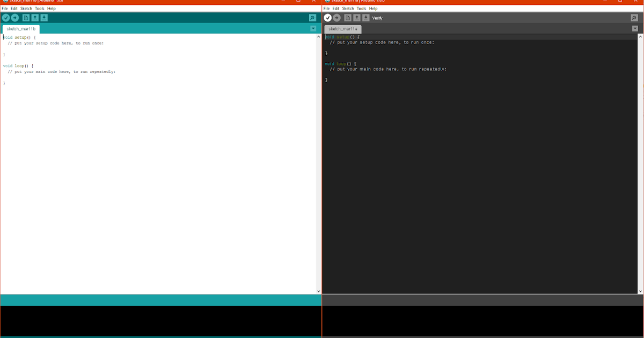Open the Sketch menu in the left window

pos(26,8)
